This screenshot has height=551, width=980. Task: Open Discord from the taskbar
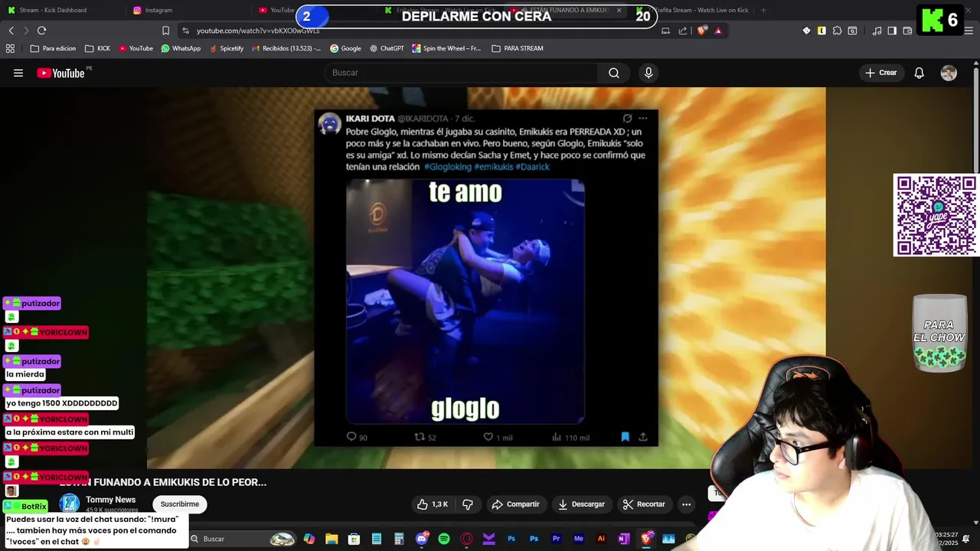422,539
